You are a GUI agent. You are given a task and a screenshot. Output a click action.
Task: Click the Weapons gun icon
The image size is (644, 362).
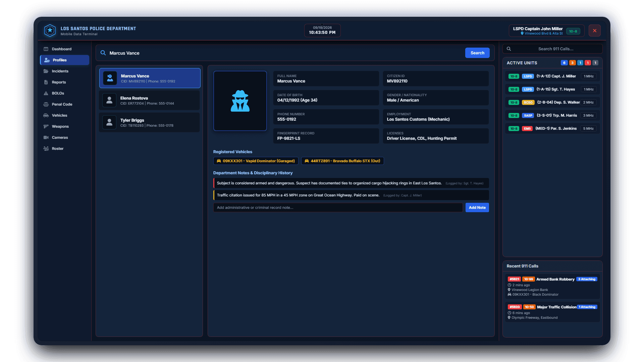(46, 126)
